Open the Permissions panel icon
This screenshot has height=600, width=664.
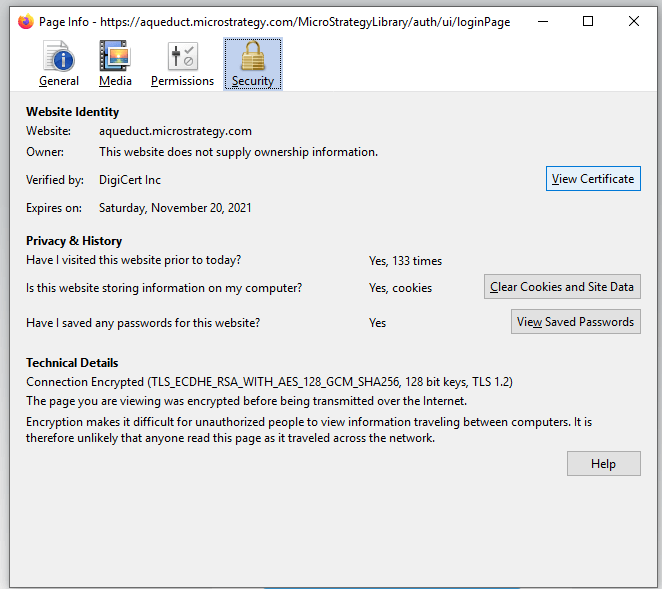182,64
